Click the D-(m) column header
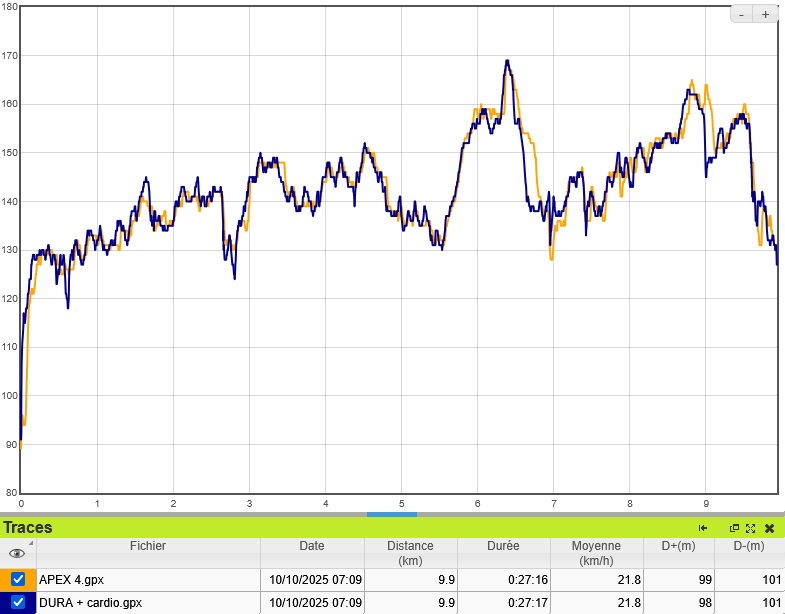Viewport: 785px width, 614px height. tap(749, 547)
